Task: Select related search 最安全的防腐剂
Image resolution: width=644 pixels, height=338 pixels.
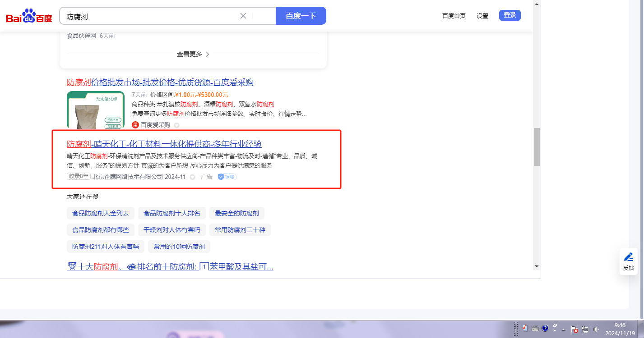Action: tap(237, 213)
